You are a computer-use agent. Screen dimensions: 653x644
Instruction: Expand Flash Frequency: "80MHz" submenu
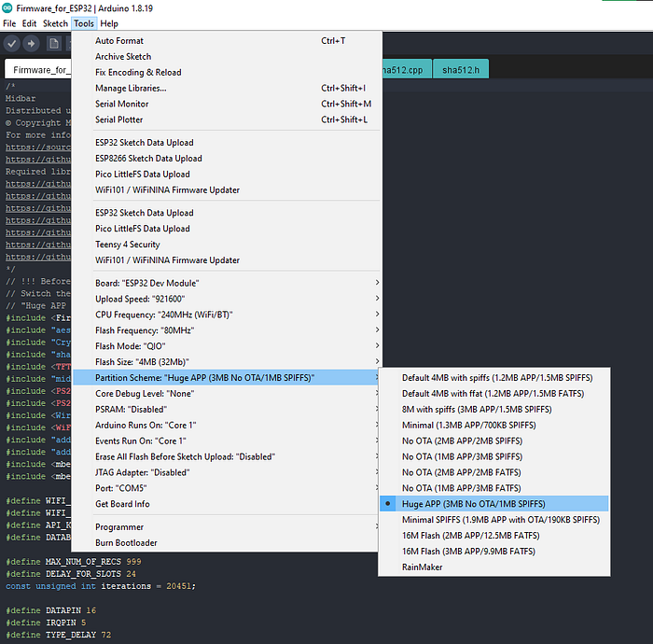pyautogui.click(x=227, y=330)
